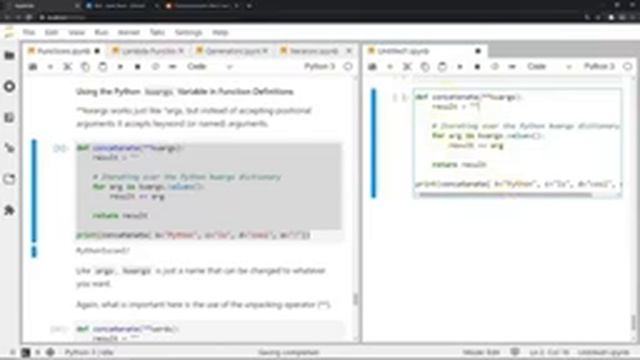Viewport: 640px width, 360px height.
Task: Save the Functions notebook with toolbar save icon
Action: coord(33,67)
